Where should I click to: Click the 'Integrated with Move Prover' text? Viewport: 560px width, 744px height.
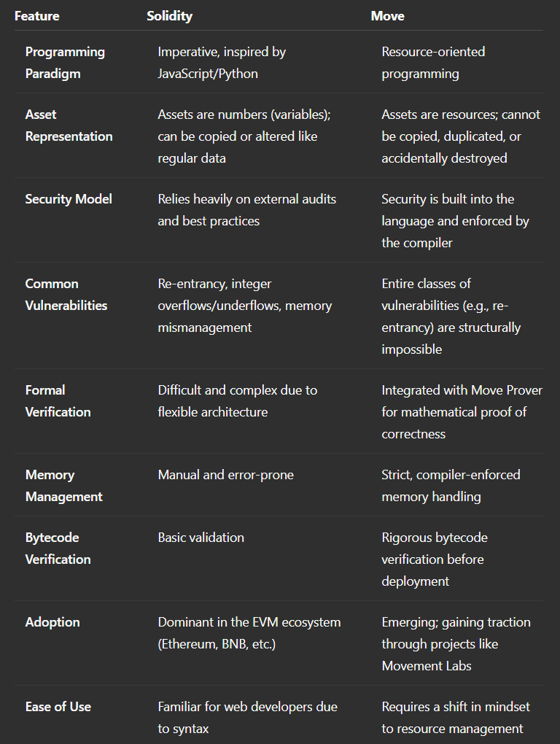coord(462,390)
